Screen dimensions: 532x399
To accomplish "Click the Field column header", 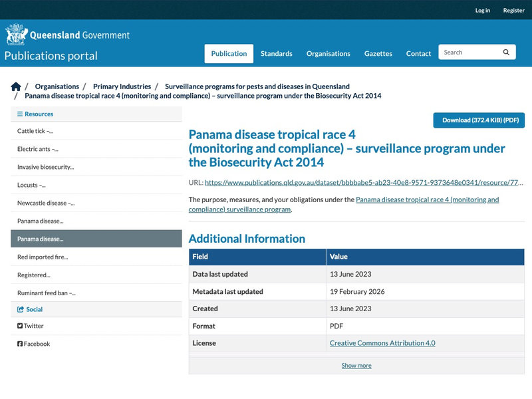I will coord(257,257).
